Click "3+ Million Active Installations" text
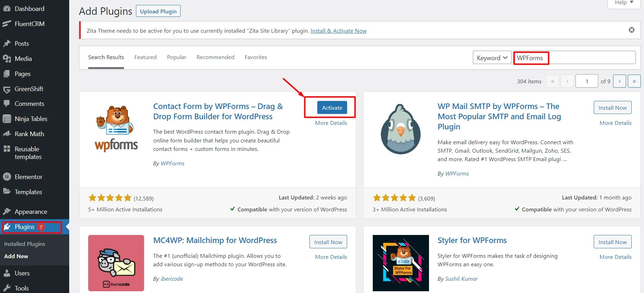This screenshot has width=644, height=293. (x=410, y=210)
